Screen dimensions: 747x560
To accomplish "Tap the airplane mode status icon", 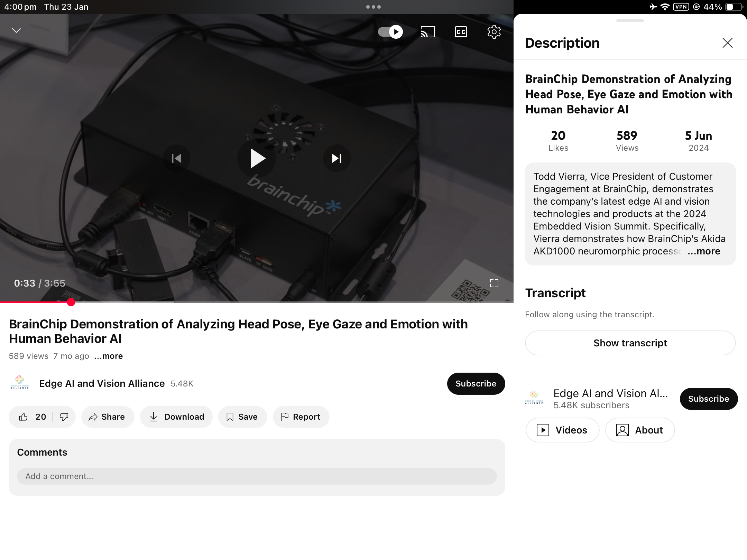I will pos(653,7).
